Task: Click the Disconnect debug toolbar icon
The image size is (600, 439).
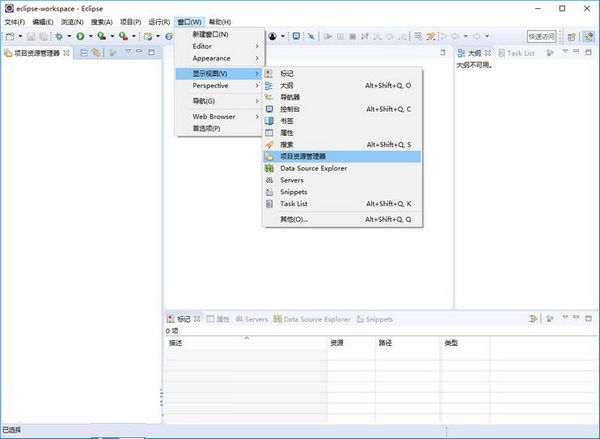Action: pyautogui.click(x=365, y=36)
